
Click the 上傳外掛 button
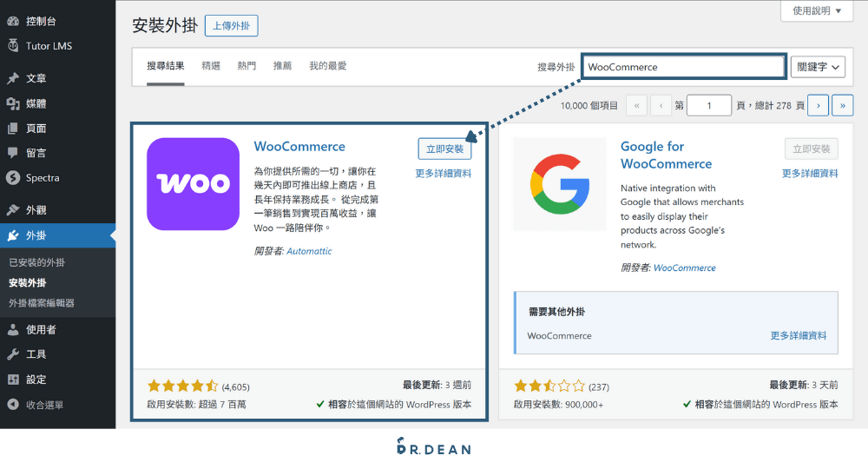pyautogui.click(x=232, y=25)
